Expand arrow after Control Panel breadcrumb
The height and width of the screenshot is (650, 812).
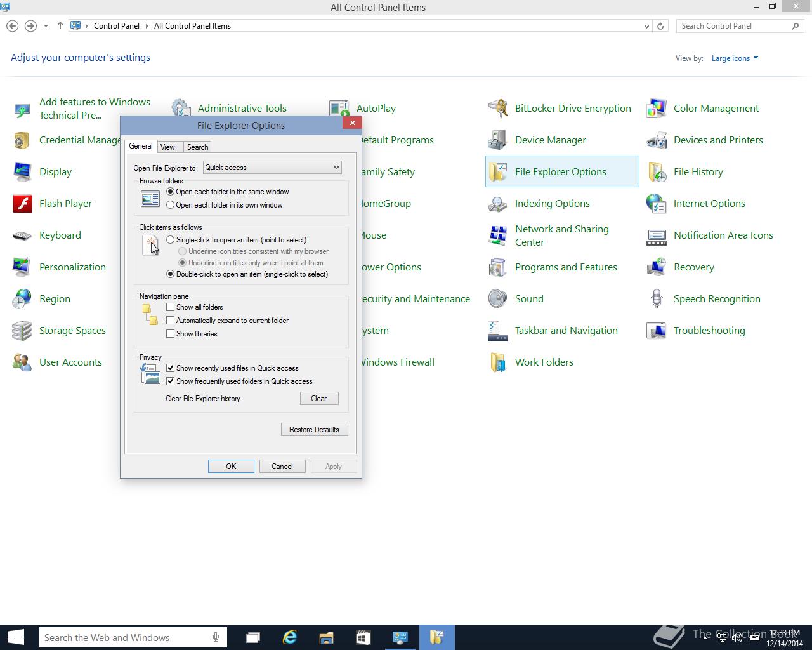coord(147,26)
